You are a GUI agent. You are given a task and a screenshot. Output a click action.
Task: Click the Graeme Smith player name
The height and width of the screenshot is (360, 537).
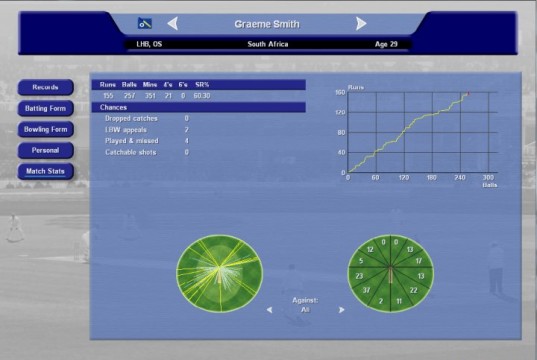pos(267,24)
